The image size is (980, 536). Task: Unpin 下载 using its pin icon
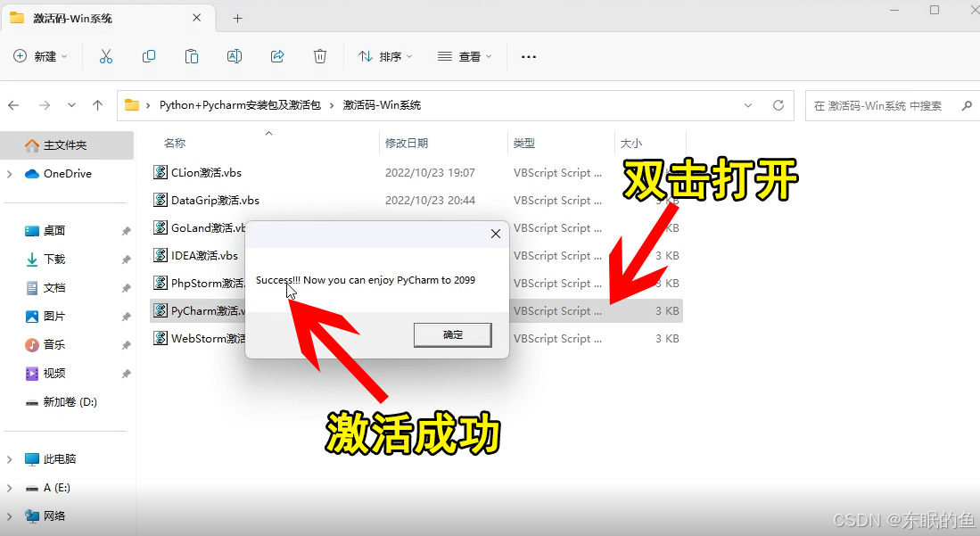[x=126, y=260]
